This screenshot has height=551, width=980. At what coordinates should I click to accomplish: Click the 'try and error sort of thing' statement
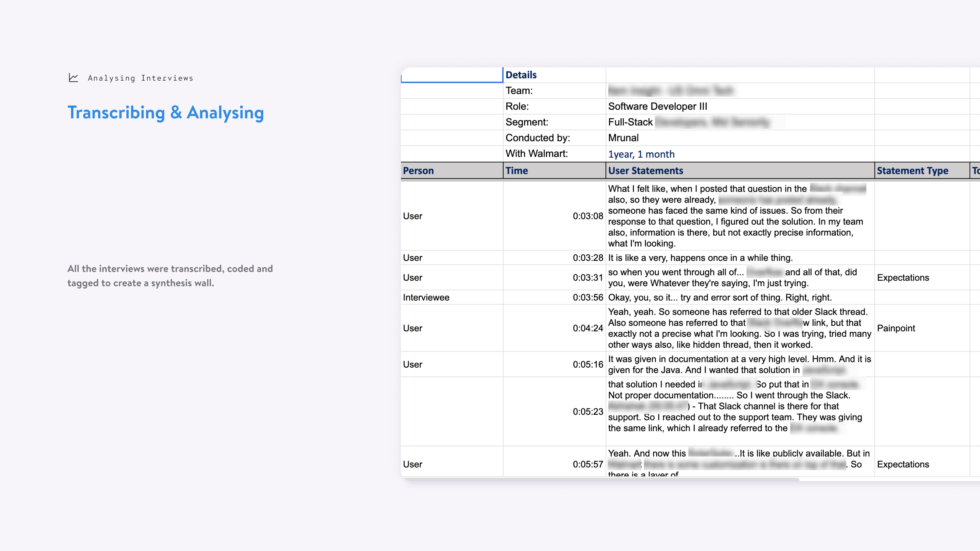[740, 297]
